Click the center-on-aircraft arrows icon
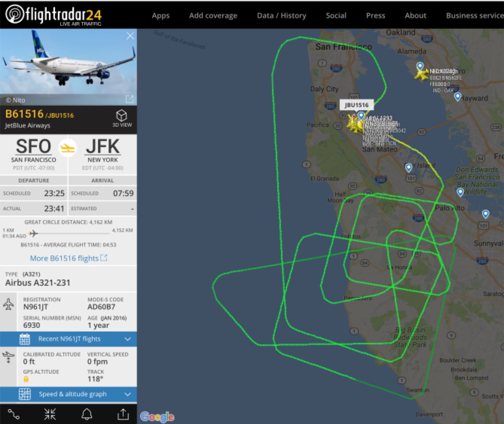This screenshot has width=504, height=424. click(x=50, y=414)
